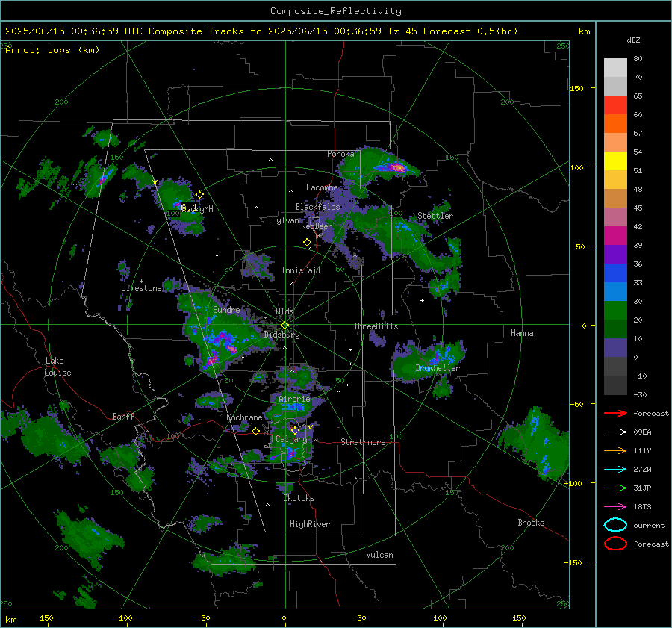Select the light gray 70-80 dBZ swatch
Viewport: 672px width, 628px height.
tap(615, 68)
